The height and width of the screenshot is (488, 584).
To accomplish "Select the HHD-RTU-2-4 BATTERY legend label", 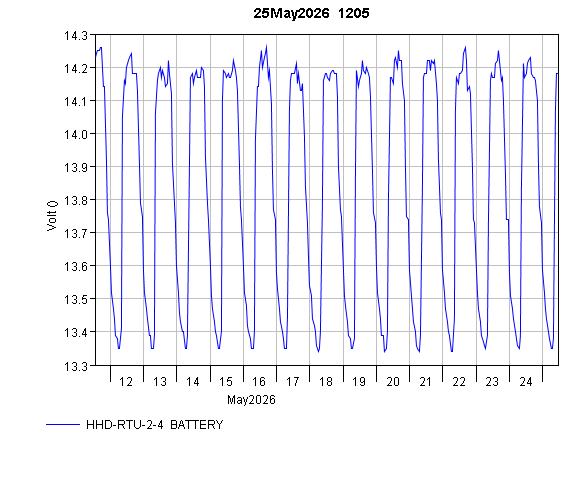I will click(x=155, y=425).
